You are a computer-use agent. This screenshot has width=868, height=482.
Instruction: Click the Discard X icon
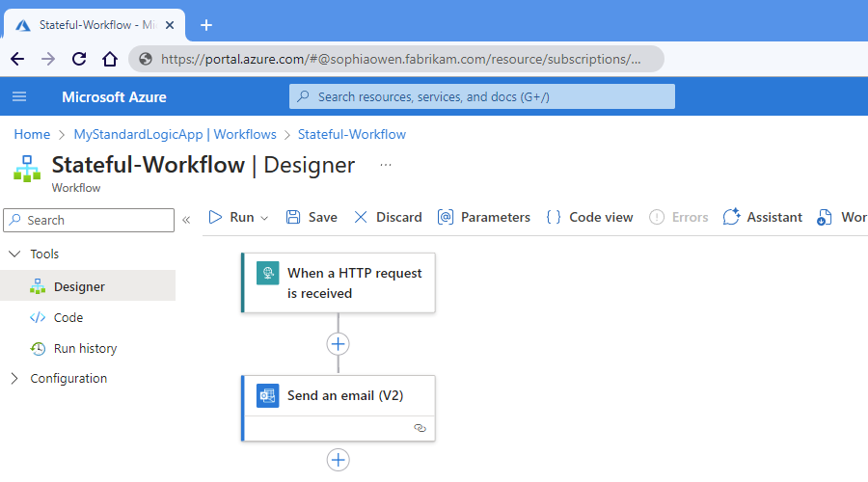361,218
